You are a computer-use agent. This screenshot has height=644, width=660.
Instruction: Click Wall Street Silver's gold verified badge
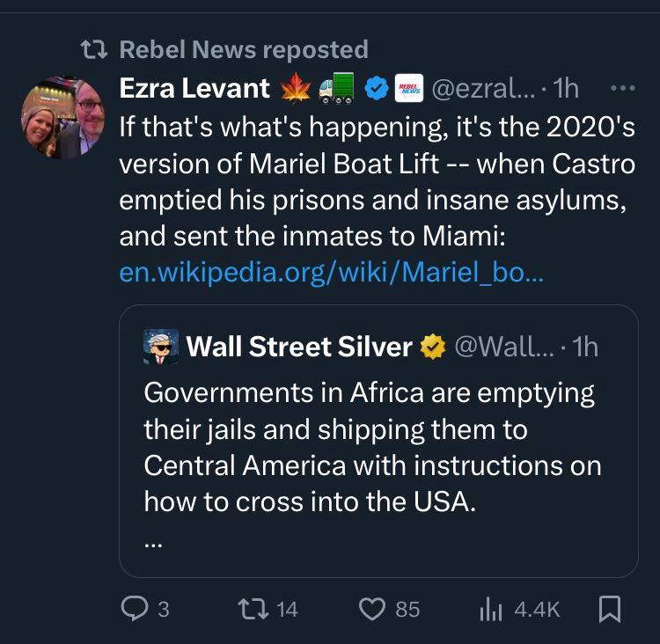coord(431,347)
